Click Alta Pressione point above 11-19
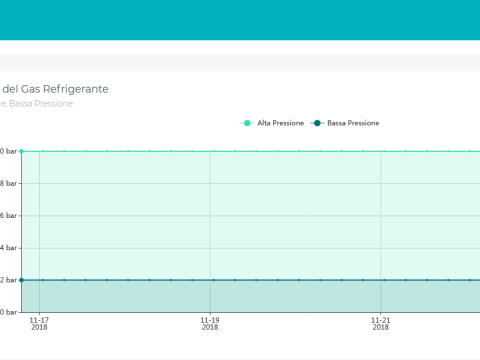 214,151
